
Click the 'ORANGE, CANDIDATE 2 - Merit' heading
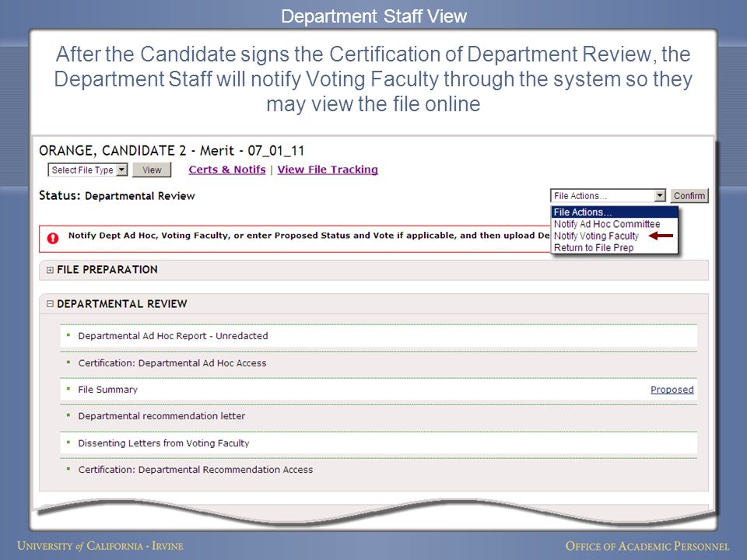click(171, 150)
